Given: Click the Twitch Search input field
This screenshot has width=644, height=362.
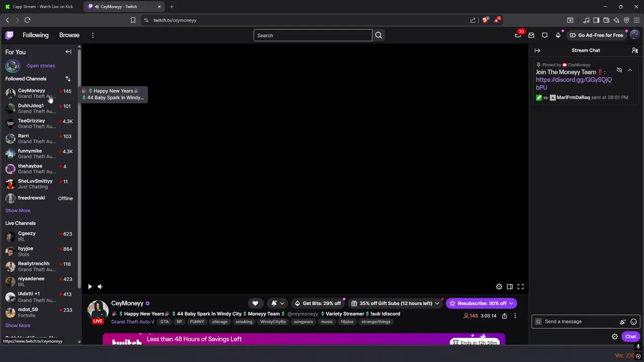Looking at the screenshot, I should [312, 35].
